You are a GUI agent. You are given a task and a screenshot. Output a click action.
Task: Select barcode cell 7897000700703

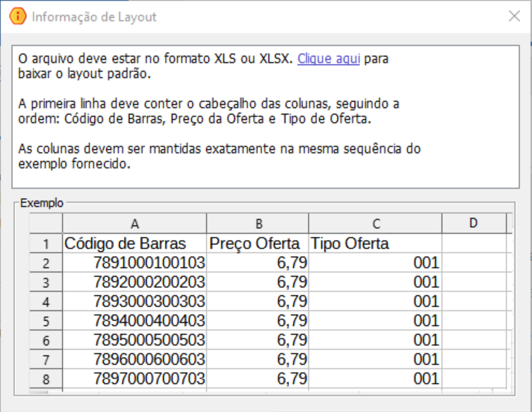pyautogui.click(x=149, y=379)
